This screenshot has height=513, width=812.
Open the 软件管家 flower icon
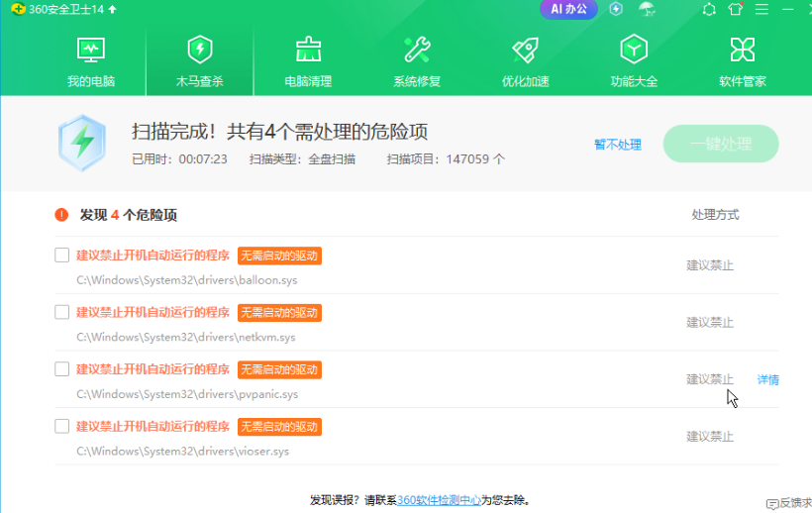(743, 51)
